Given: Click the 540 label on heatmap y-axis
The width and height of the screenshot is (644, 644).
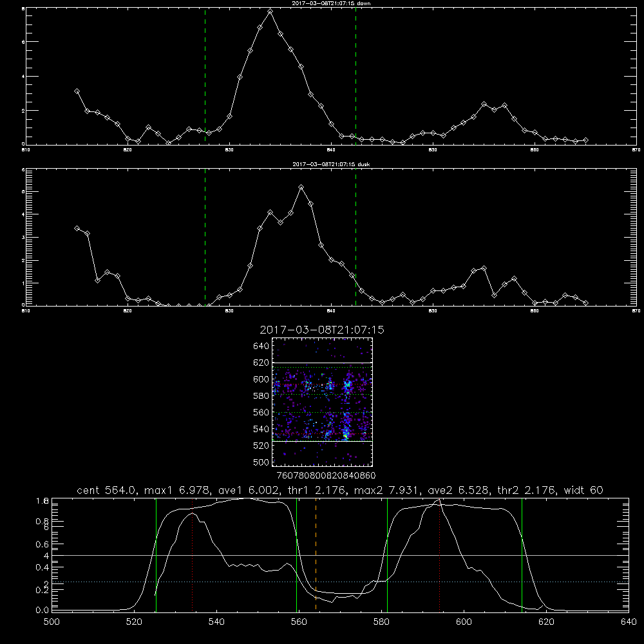Looking at the screenshot, I should (x=261, y=429).
